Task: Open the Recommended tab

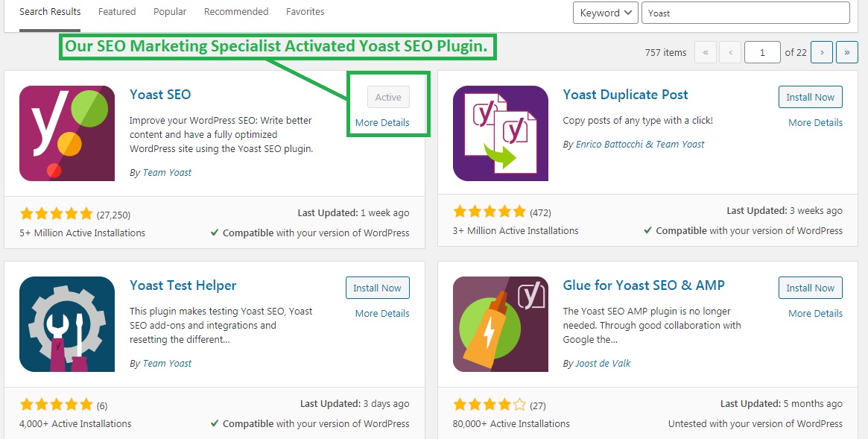Action: click(236, 12)
